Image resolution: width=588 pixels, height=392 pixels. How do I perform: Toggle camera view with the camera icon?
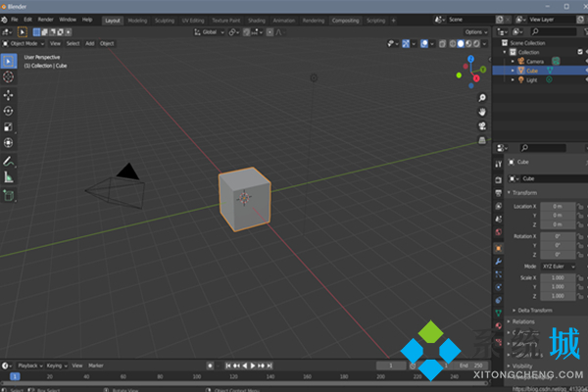pyautogui.click(x=482, y=126)
